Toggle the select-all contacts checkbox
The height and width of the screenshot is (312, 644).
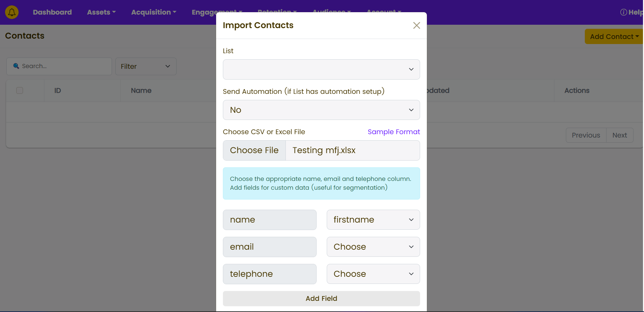(20, 90)
